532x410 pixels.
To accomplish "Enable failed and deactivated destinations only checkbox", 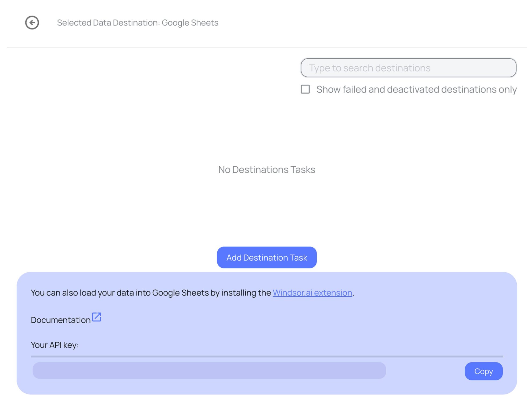I will (x=305, y=89).
